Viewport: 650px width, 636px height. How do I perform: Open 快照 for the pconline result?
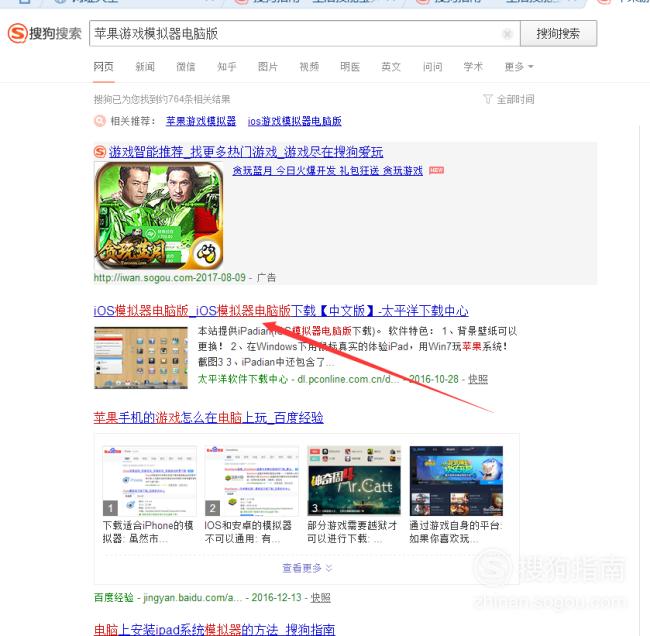pyautogui.click(x=478, y=379)
